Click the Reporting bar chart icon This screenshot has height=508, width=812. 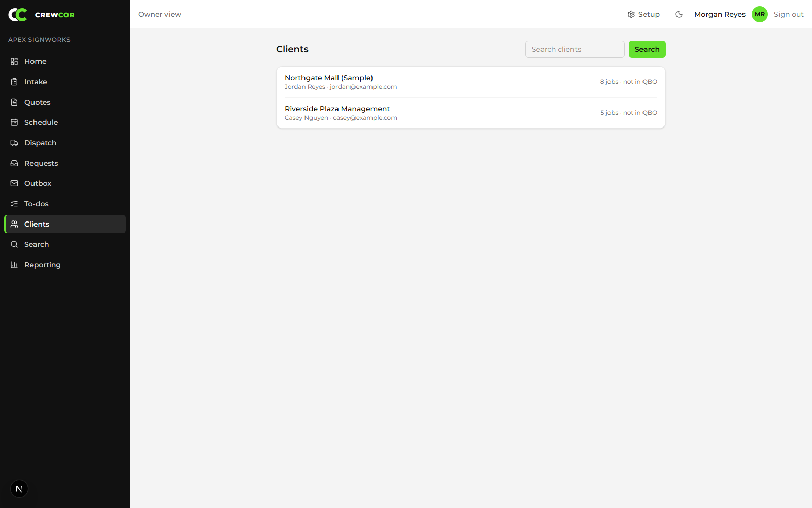tap(14, 265)
